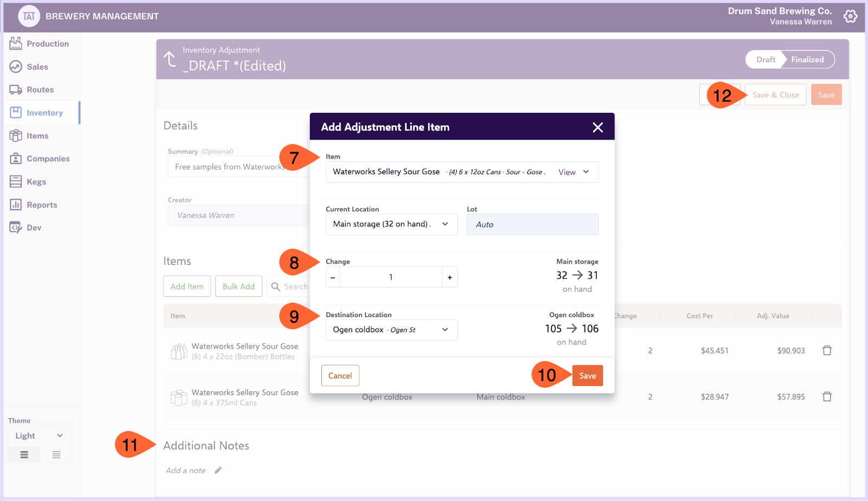Viewport: 868px width, 501px height.
Task: Increase the Change quantity with plus
Action: click(x=450, y=277)
